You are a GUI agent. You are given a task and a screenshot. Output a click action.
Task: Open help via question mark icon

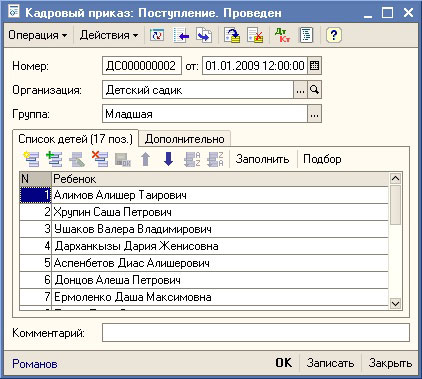[334, 35]
